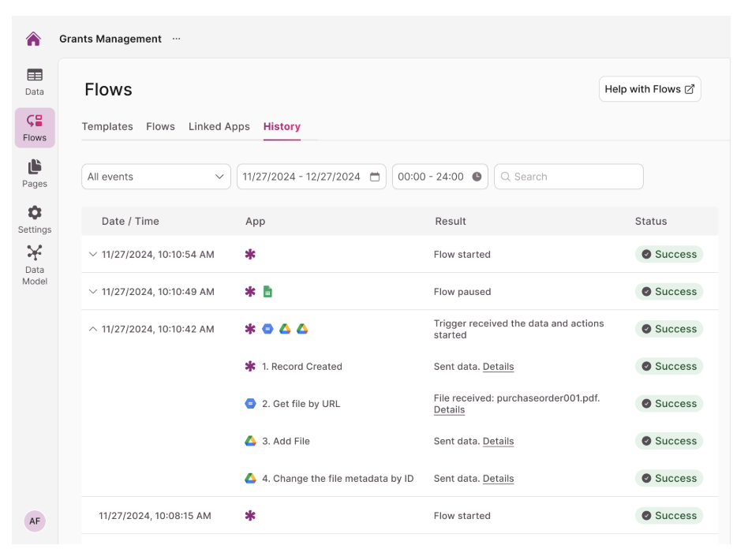Click the Google Sheets icon in Flow paused row
Viewport: 748px width, 560px height.
point(267,292)
